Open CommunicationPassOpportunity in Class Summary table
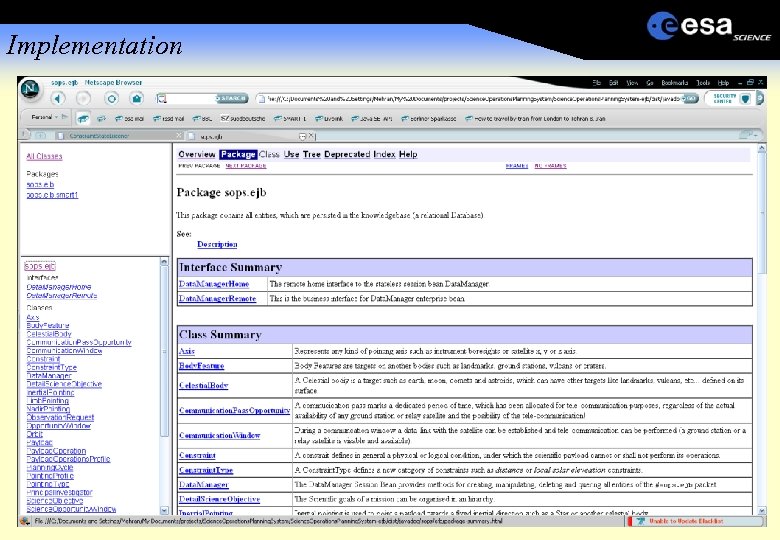Image resolution: width=780 pixels, height=540 pixels. point(234,411)
